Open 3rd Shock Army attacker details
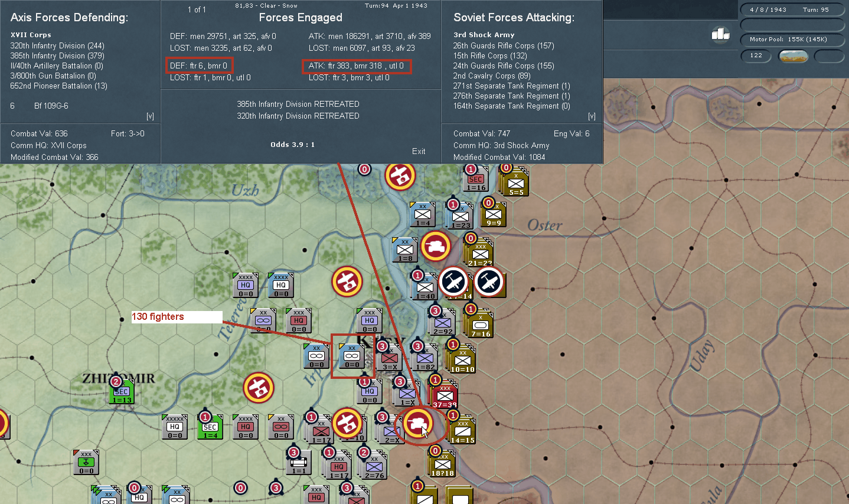The height and width of the screenshot is (504, 849). point(484,35)
